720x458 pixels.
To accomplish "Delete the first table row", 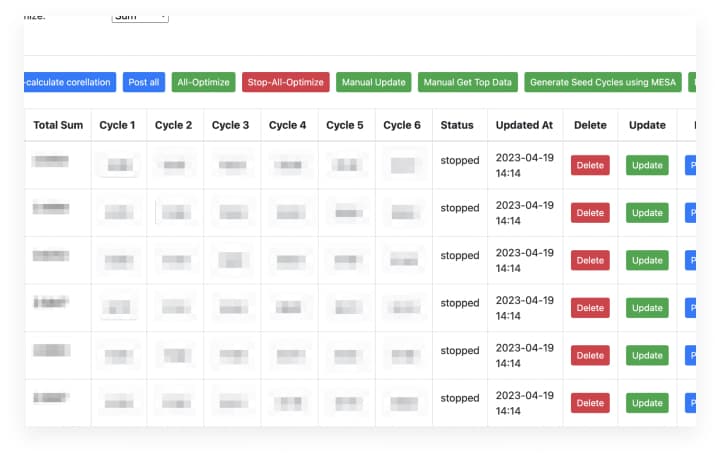I will (590, 165).
